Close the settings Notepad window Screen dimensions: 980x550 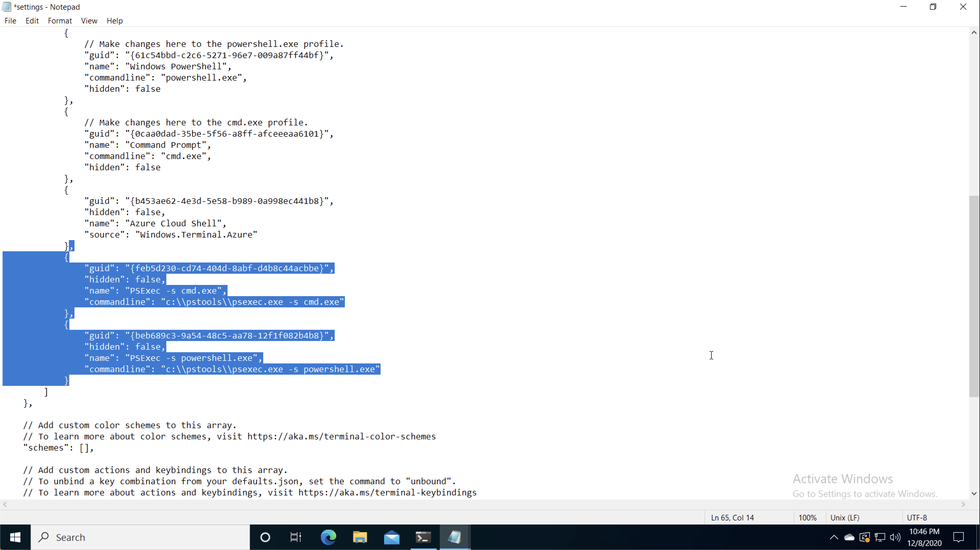[x=963, y=7]
